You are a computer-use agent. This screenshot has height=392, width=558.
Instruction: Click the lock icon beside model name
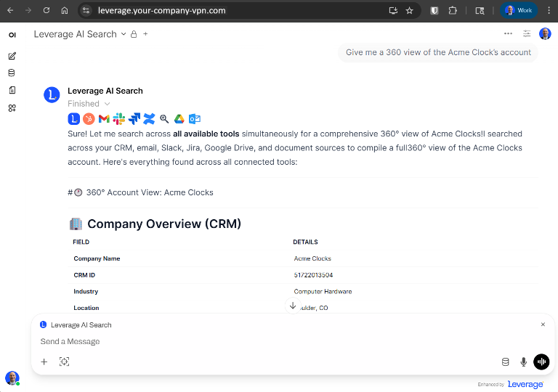pyautogui.click(x=134, y=34)
